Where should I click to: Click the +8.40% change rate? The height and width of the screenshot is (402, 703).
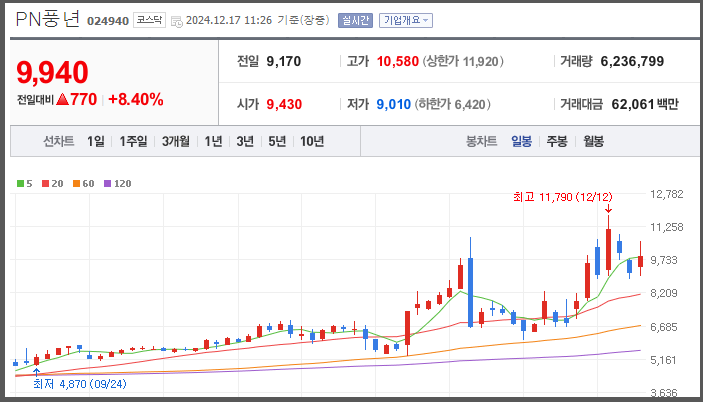point(136,99)
